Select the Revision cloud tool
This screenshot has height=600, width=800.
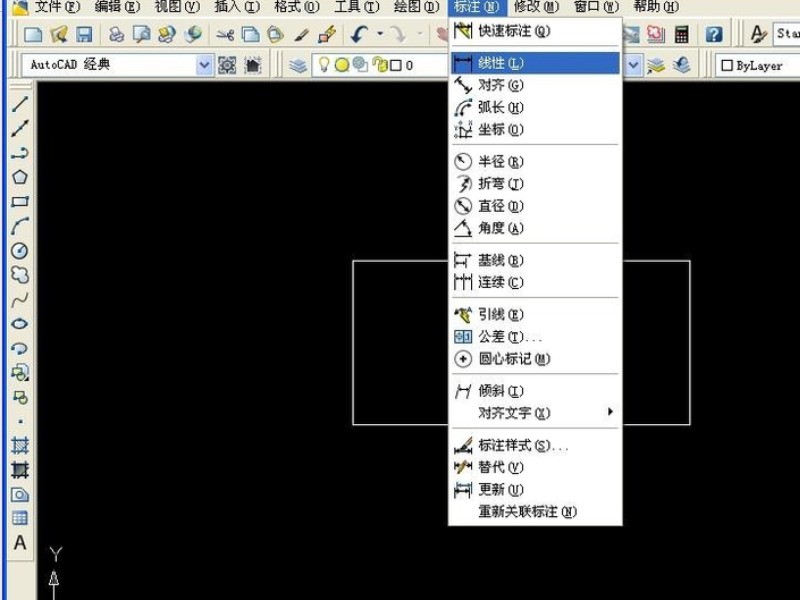(19, 275)
